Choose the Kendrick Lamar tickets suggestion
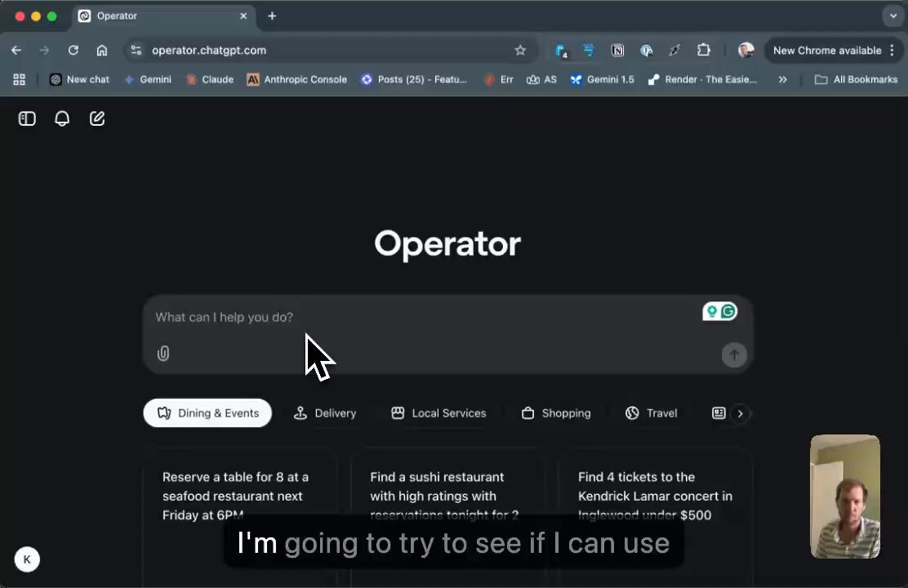Viewport: 908px width, 588px height. click(656, 517)
